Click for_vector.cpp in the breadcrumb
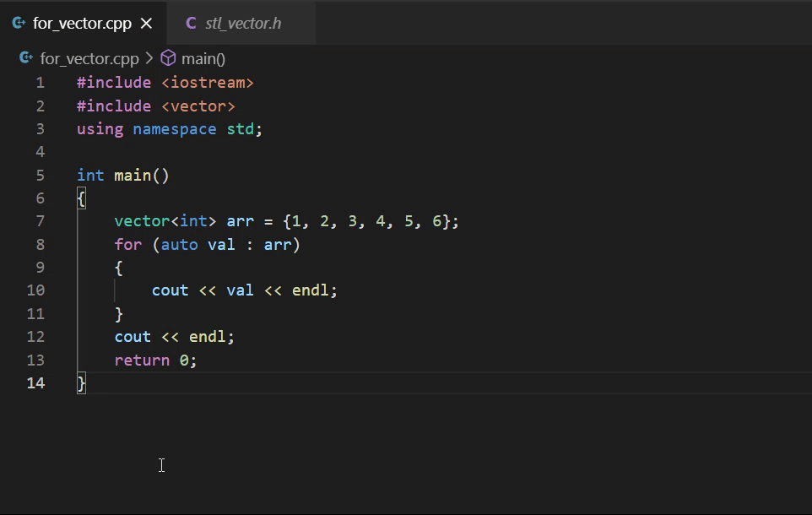 pos(89,58)
